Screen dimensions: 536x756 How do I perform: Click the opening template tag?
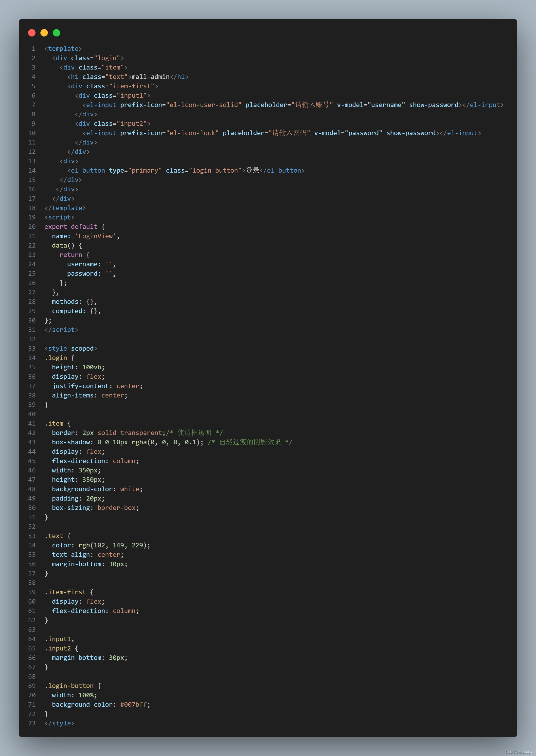coord(63,49)
